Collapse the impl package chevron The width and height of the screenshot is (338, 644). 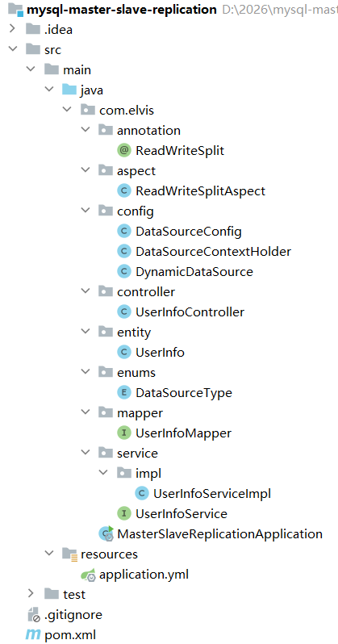(x=104, y=473)
